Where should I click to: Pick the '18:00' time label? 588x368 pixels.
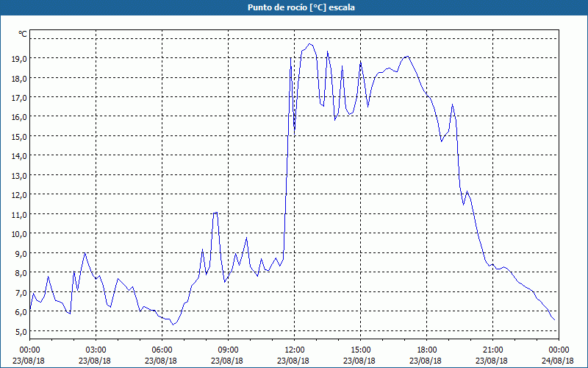(426, 350)
